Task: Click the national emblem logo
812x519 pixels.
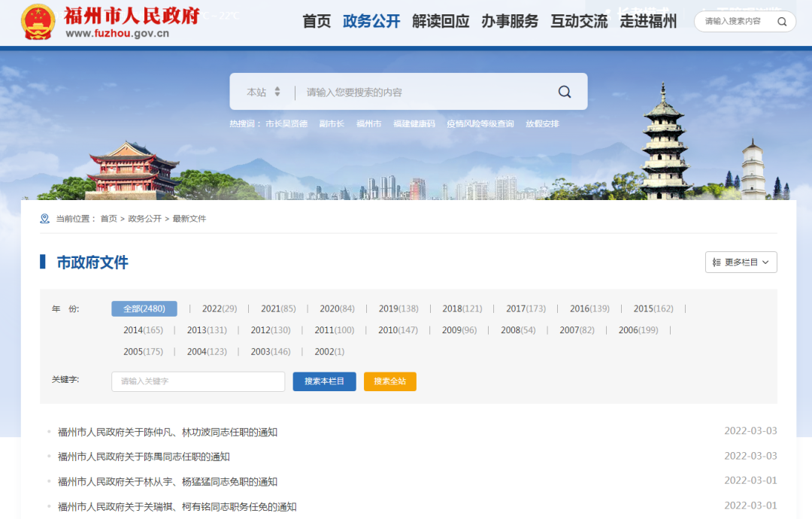Action: tap(38, 22)
